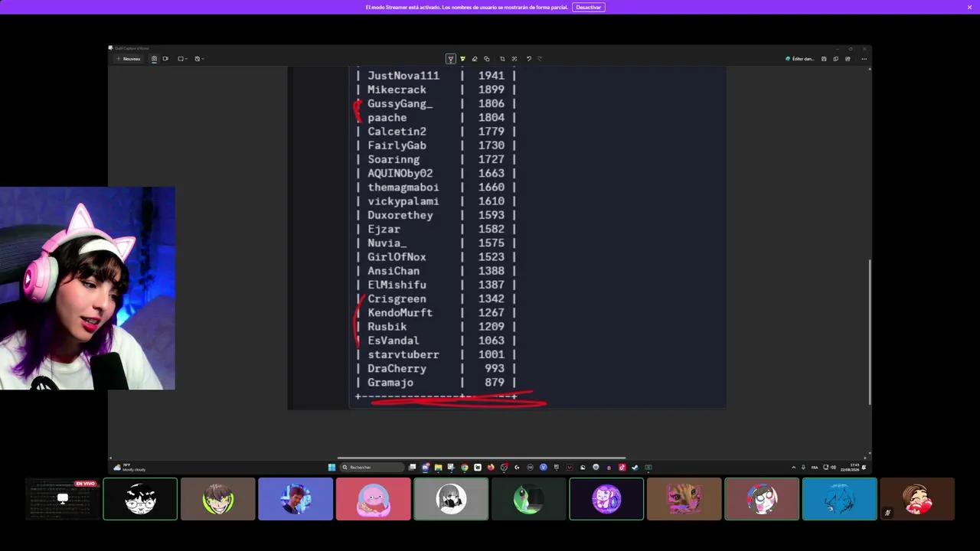Click the GirlOfNox name

(x=397, y=257)
